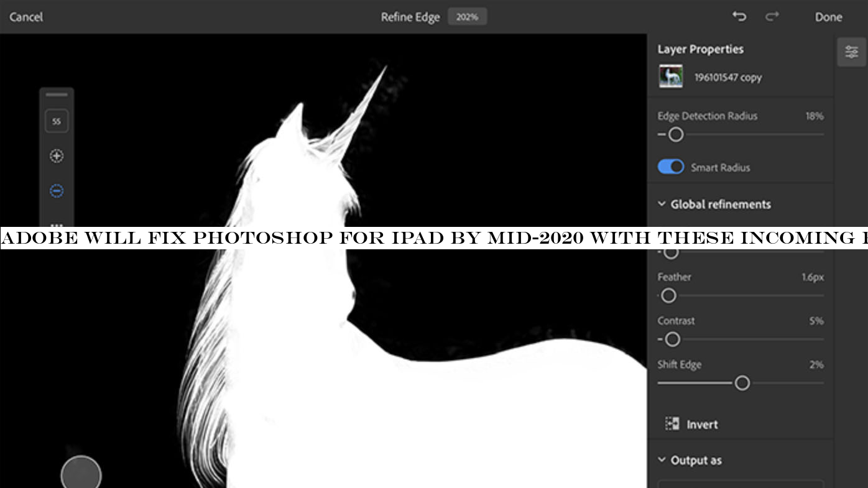Select the layer thumbnail of 196101547 copy
The width and height of the screenshot is (868, 488).
click(x=671, y=76)
